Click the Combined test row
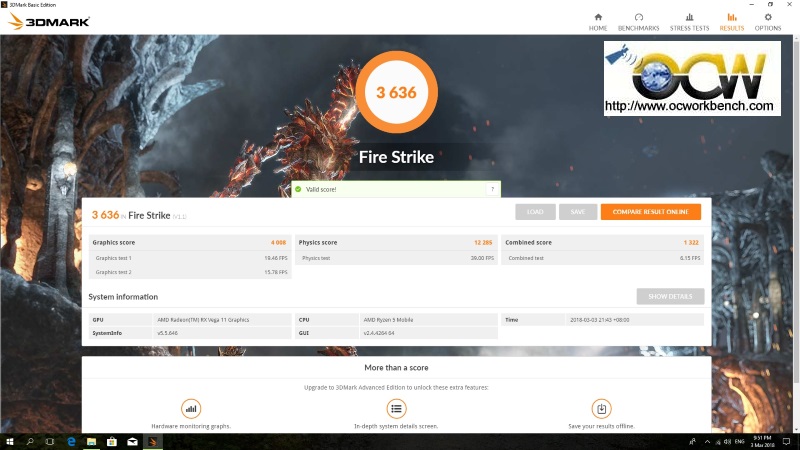The width and height of the screenshot is (800, 450). pyautogui.click(x=602, y=258)
